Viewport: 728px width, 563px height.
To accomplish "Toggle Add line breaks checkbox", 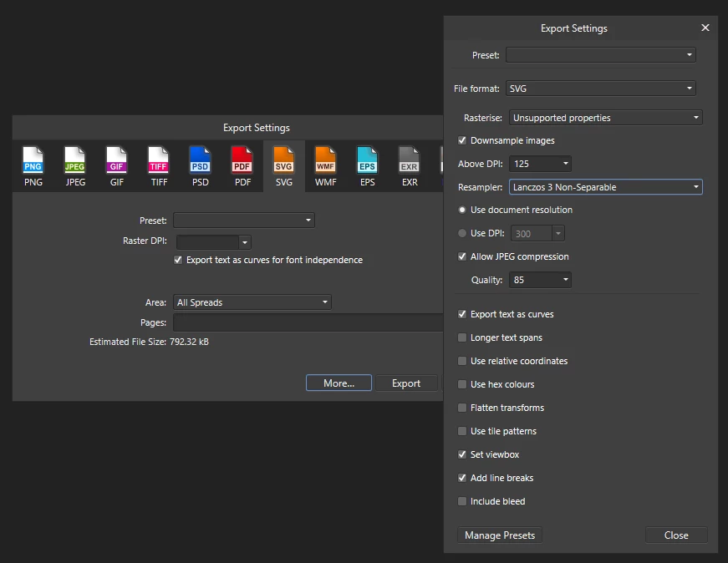I will (x=462, y=478).
